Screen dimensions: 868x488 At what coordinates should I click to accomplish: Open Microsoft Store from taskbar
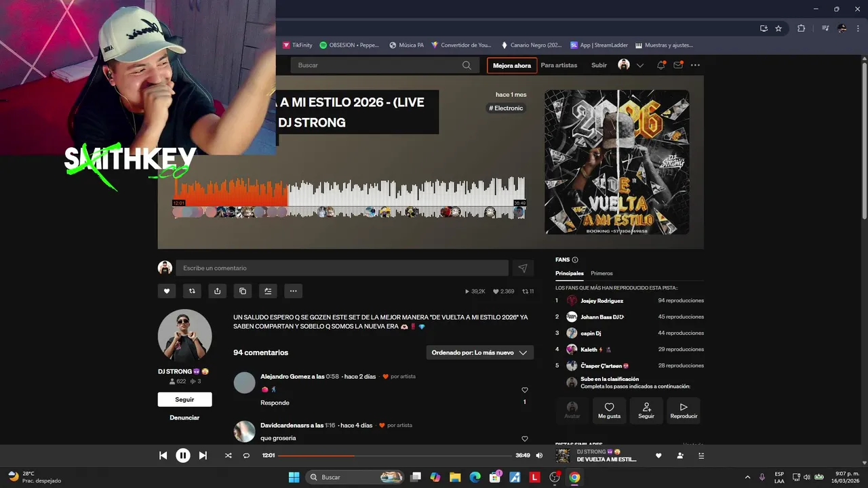tap(495, 477)
